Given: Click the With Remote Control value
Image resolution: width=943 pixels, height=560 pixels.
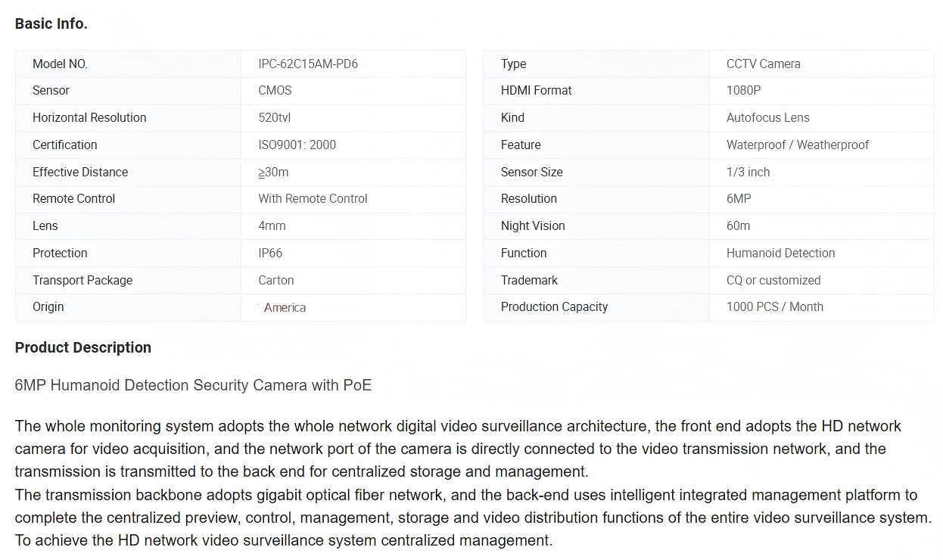Looking at the screenshot, I should coord(313,198).
